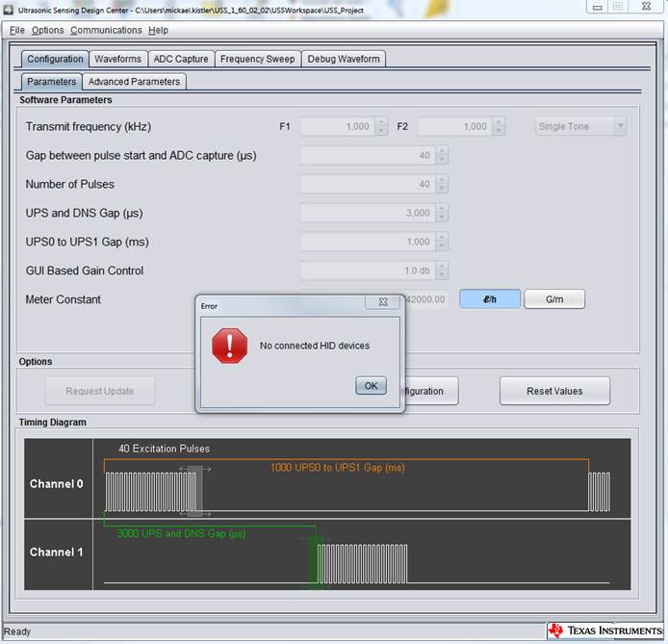Decrease the F2 frequency with down arrow

pyautogui.click(x=499, y=131)
